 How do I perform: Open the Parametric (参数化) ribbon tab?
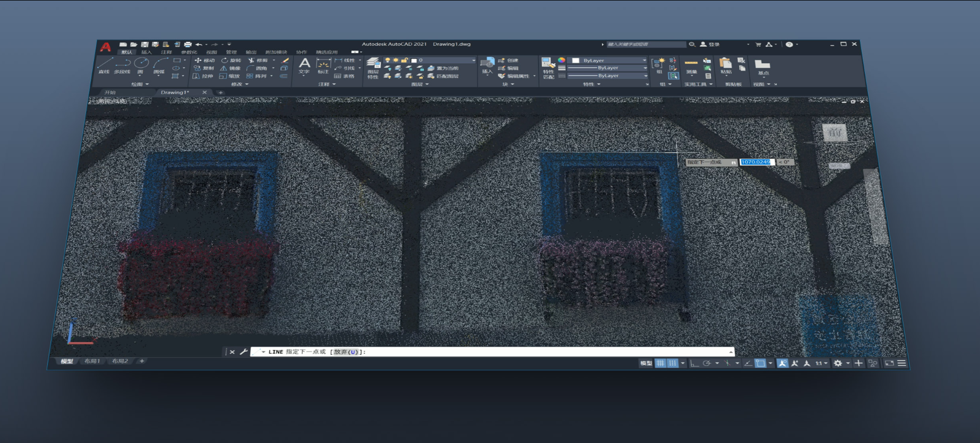189,53
